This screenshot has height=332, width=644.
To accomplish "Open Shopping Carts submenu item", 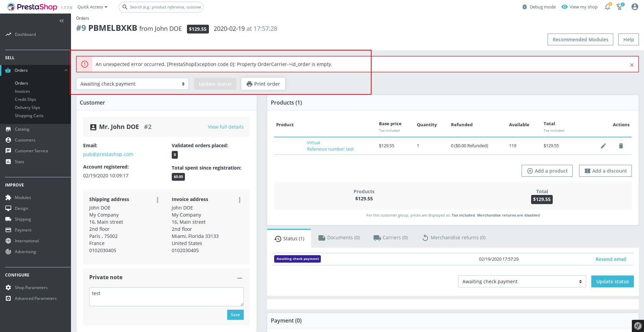I will pyautogui.click(x=29, y=116).
